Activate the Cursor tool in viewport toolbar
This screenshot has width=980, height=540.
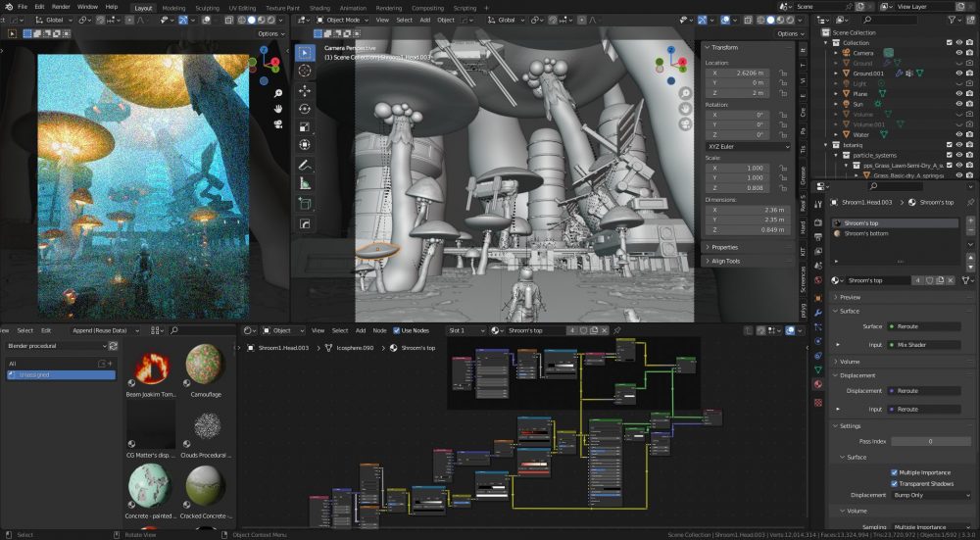305,71
